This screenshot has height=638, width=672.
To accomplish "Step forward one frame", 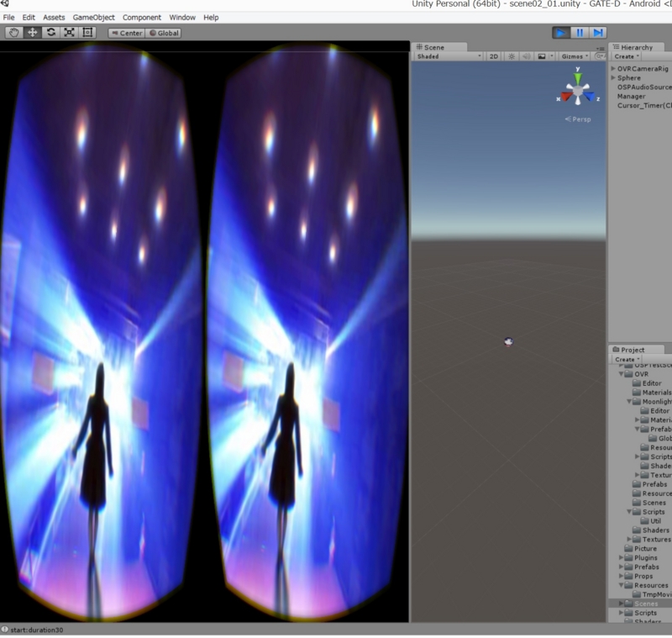I will (x=598, y=33).
